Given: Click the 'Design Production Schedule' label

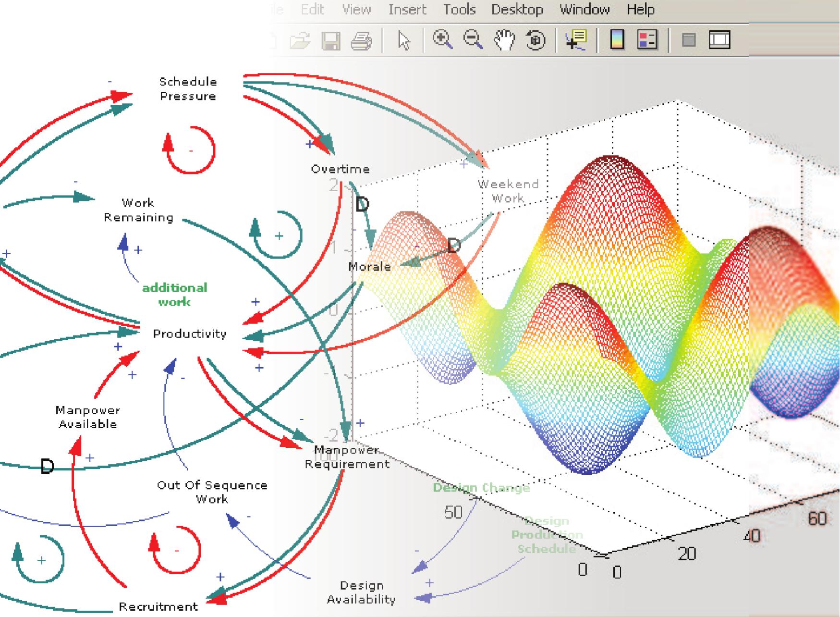Looking at the screenshot, I should [x=547, y=535].
